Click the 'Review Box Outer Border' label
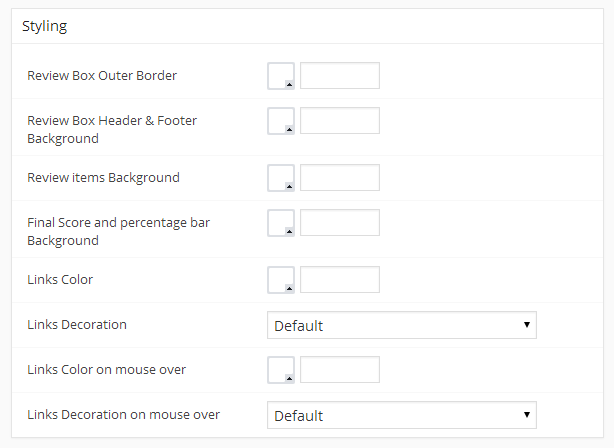This screenshot has height=448, width=614. click(x=102, y=76)
